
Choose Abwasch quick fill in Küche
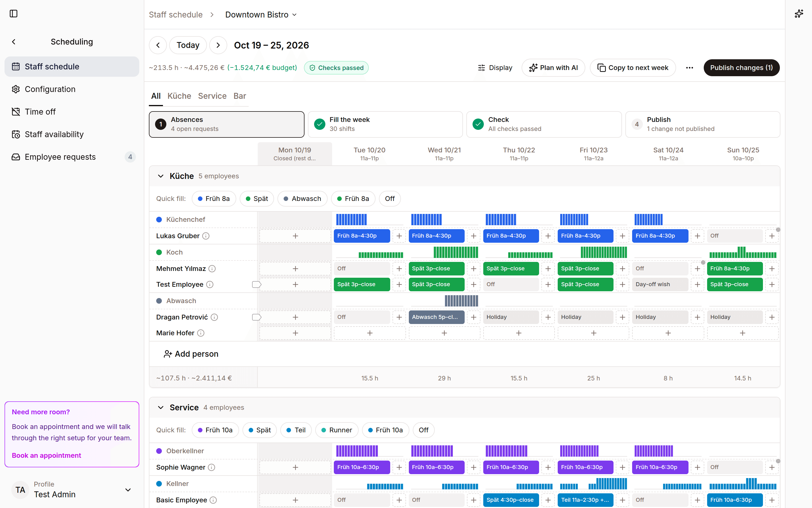pyautogui.click(x=302, y=199)
